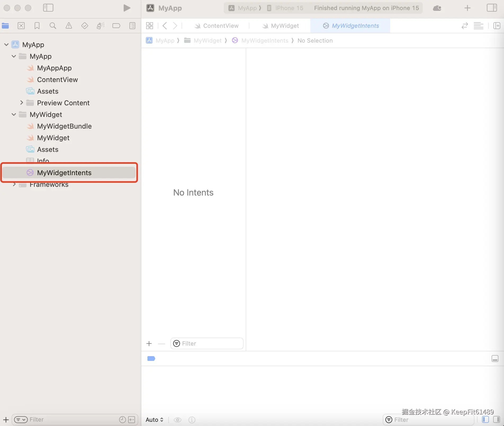Add an editor on the right

pos(497,26)
